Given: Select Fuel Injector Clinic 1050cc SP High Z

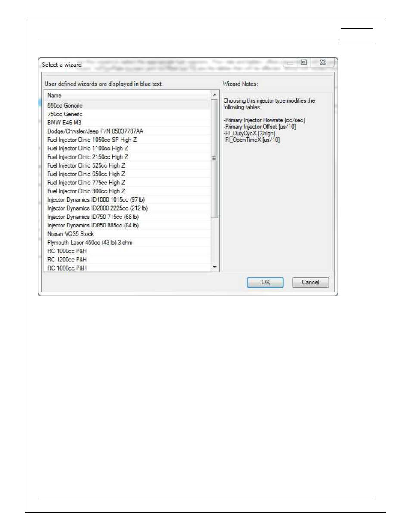Looking at the screenshot, I should 127,140.
